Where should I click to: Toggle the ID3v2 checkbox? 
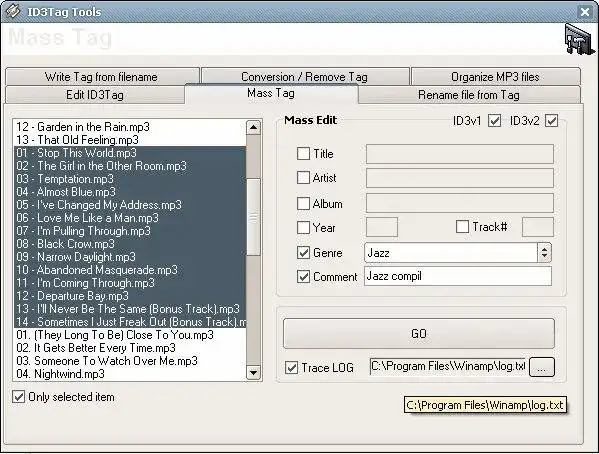551,121
